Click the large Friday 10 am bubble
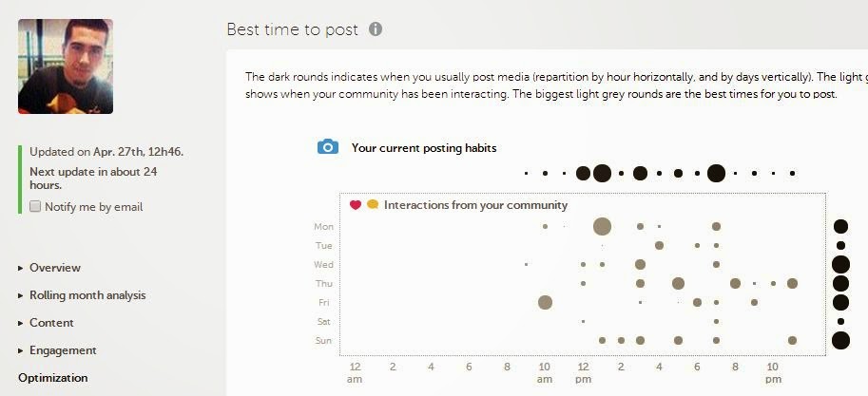This screenshot has height=396, width=868. [545, 302]
